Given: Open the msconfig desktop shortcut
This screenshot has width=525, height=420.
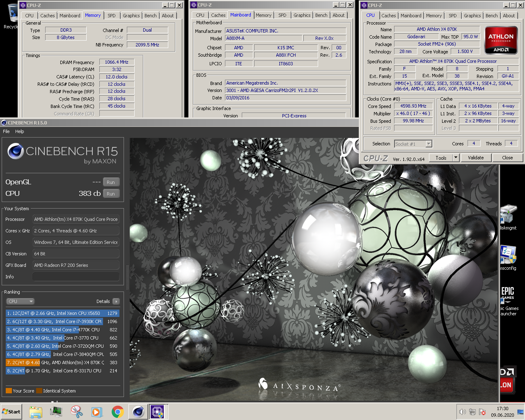Looking at the screenshot, I should (508, 258).
